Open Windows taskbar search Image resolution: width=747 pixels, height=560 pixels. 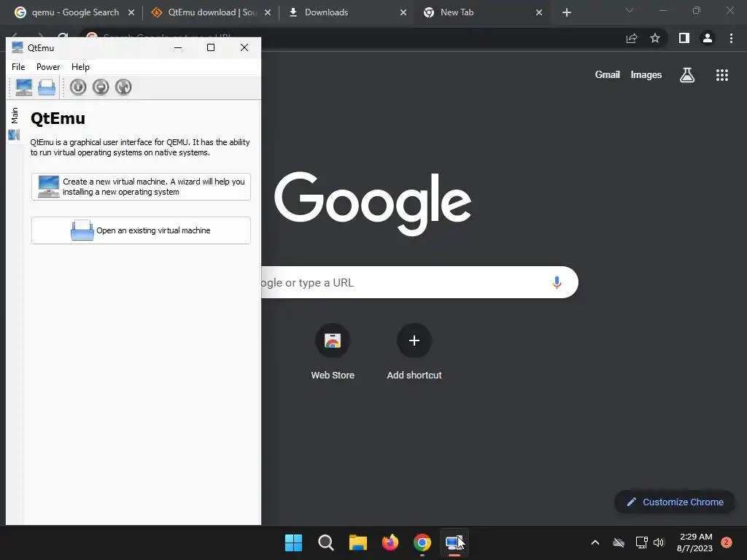[x=326, y=542]
